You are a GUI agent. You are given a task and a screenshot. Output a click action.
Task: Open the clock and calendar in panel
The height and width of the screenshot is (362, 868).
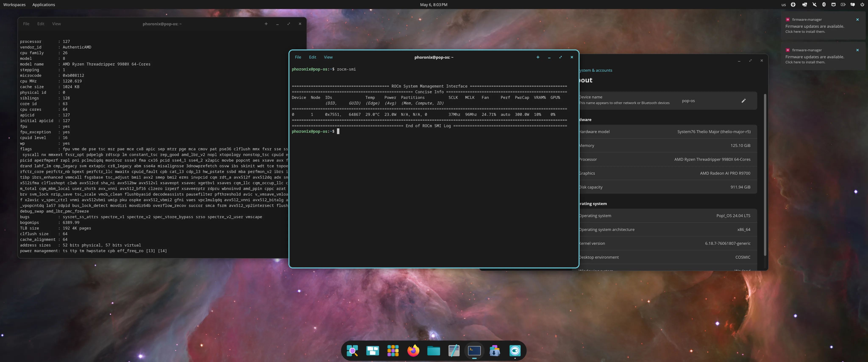tap(434, 4)
